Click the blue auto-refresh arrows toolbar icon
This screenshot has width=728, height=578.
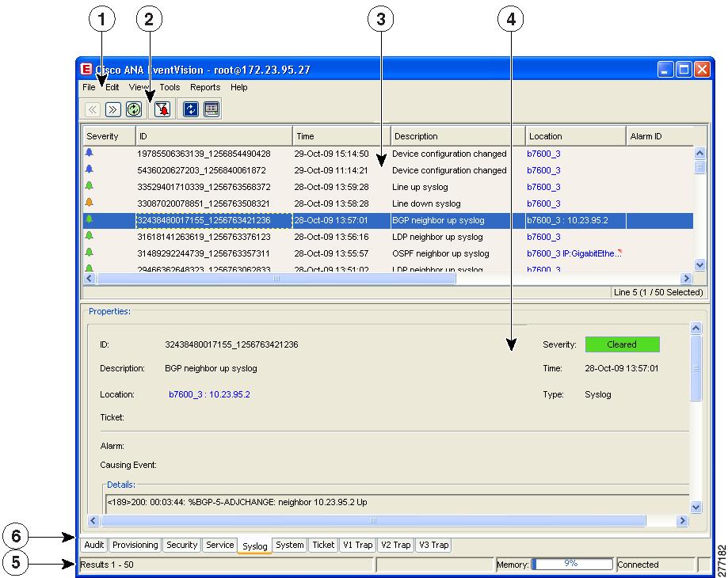(191, 109)
